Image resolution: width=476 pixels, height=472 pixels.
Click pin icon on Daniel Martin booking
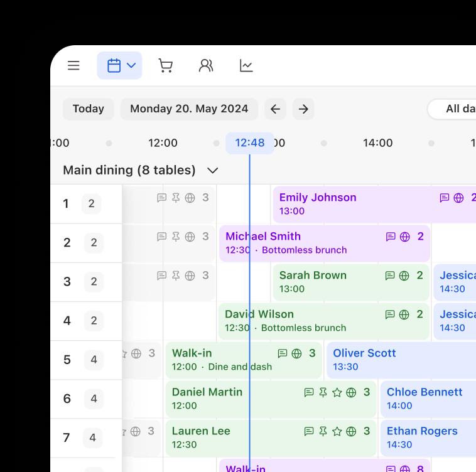pyautogui.click(x=323, y=392)
